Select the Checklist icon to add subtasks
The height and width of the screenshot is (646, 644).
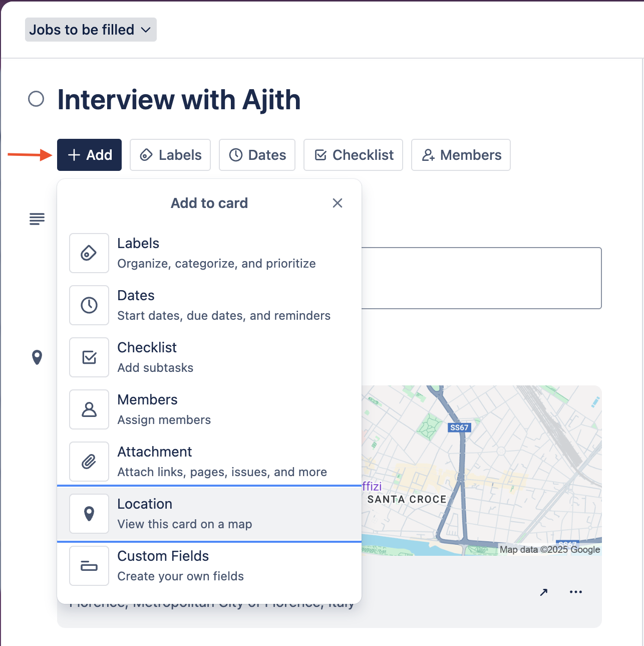(89, 357)
